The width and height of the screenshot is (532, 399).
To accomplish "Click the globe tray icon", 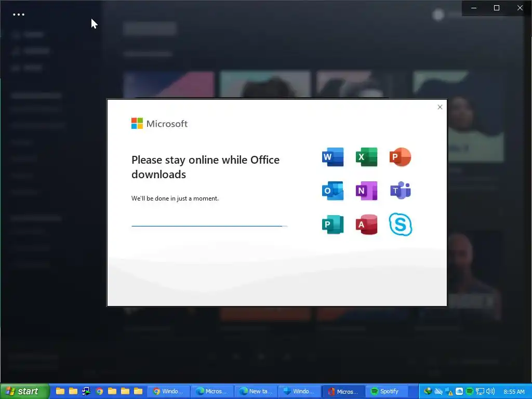I will click(428, 391).
